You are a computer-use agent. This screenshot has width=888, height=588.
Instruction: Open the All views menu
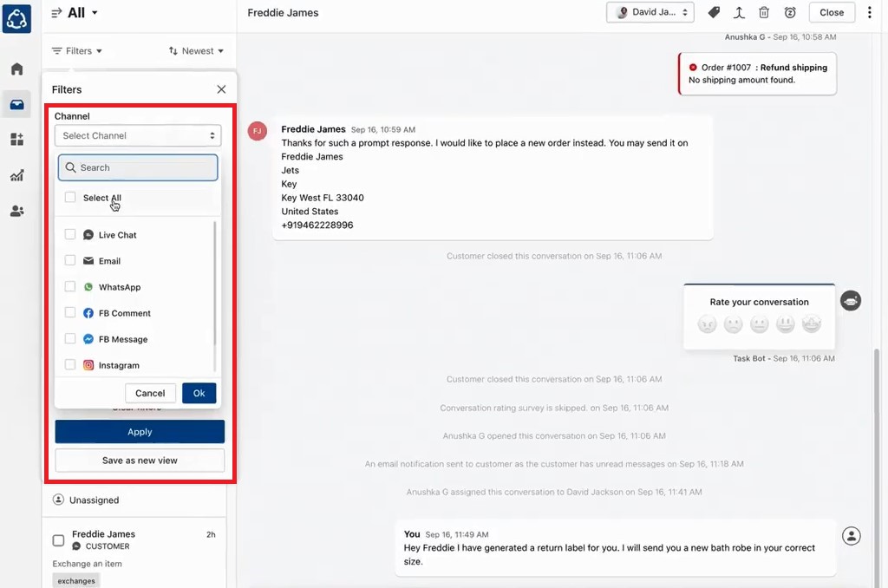coord(75,13)
